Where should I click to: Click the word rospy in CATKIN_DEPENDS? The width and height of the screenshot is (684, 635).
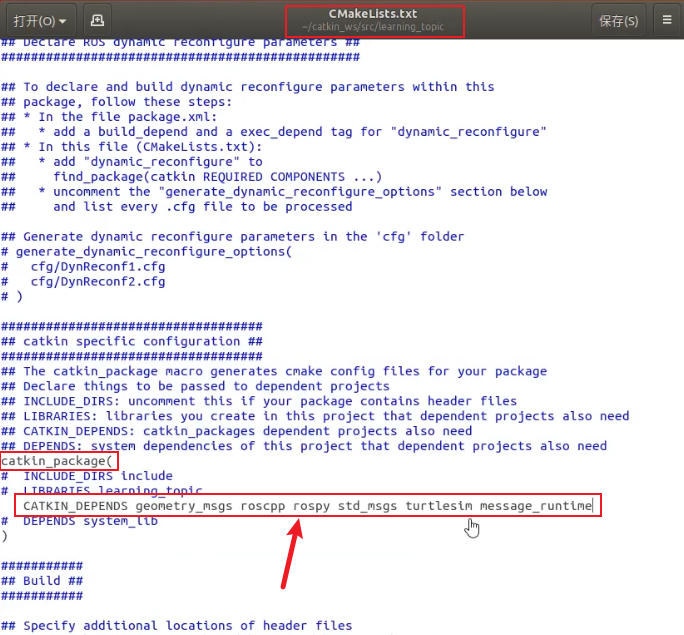(311, 506)
